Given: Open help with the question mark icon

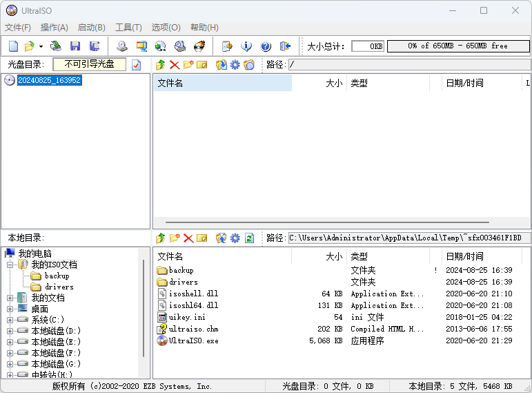Looking at the screenshot, I should 266,46.
